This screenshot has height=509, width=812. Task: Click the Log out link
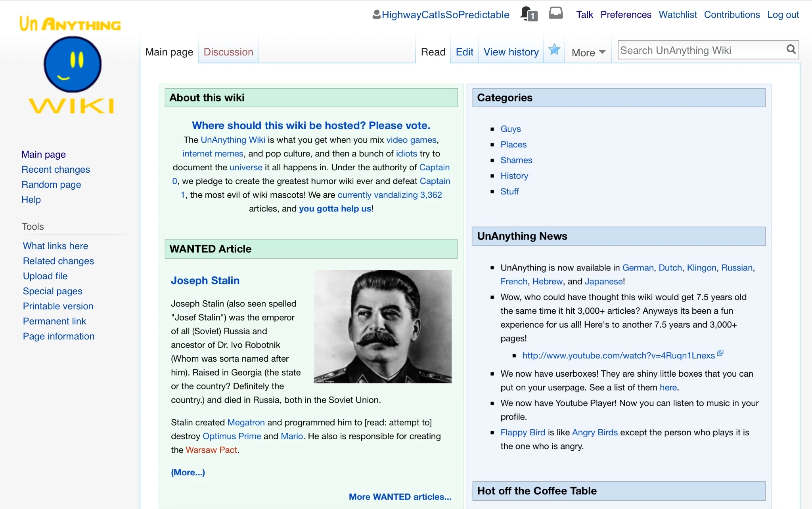pos(783,15)
